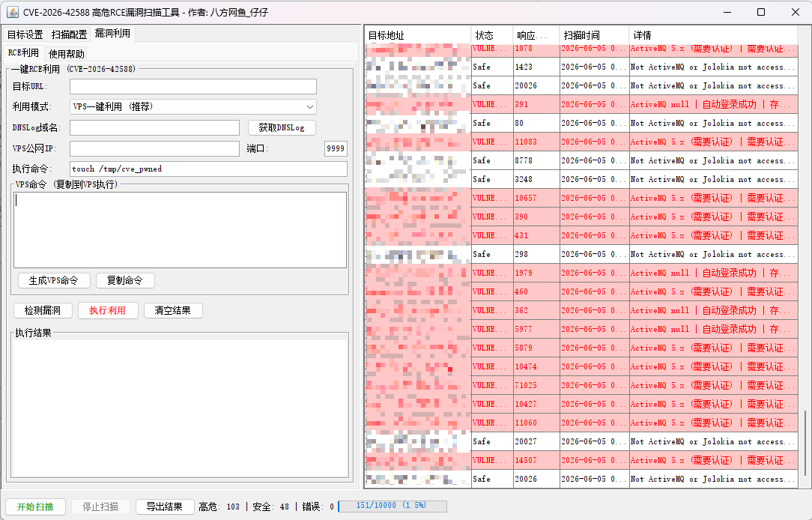Viewport: 812px width, 520px height.
Task: Select the row with response 5977
Action: point(581,330)
